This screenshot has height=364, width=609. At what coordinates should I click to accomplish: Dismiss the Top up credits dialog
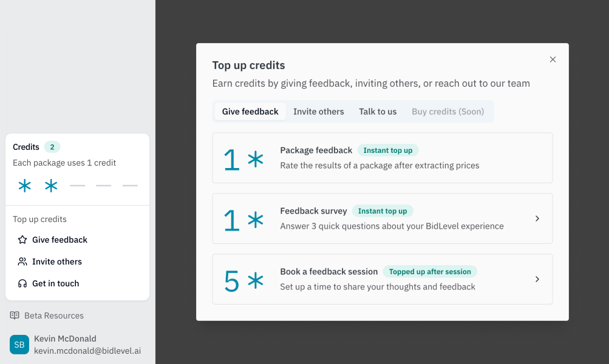tap(553, 59)
